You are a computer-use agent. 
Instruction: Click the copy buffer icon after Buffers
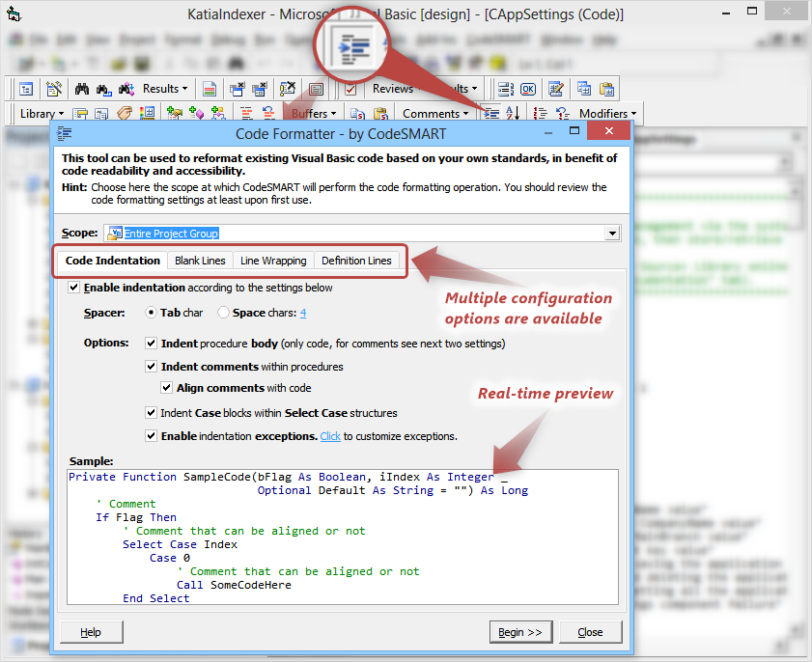[357, 113]
